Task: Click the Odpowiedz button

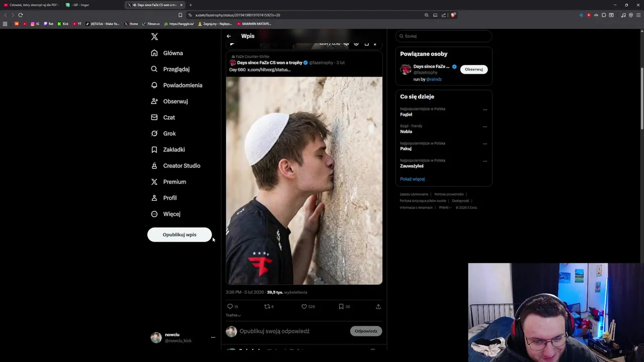Action: pyautogui.click(x=366, y=331)
